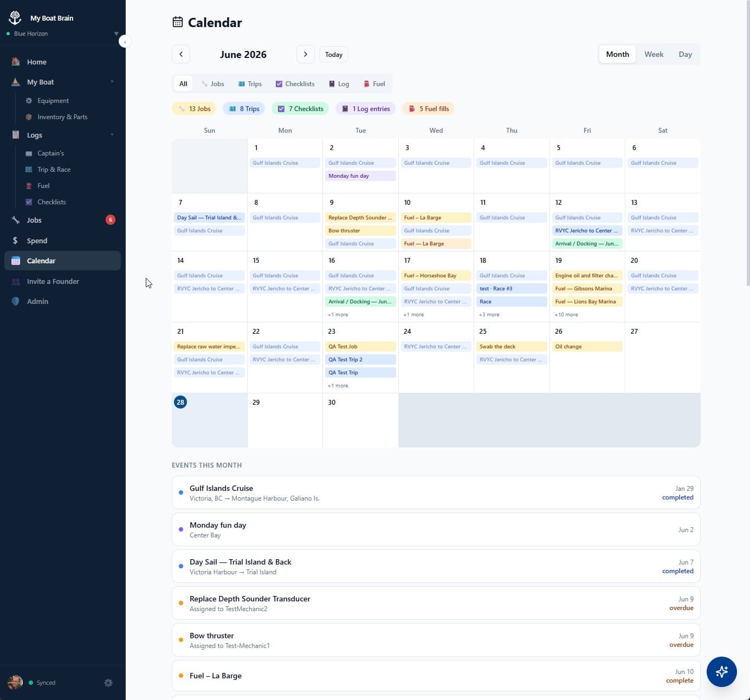This screenshot has width=750, height=700.
Task: Open Fuel – Horseshoe Bay event on June 17
Action: [x=436, y=276]
